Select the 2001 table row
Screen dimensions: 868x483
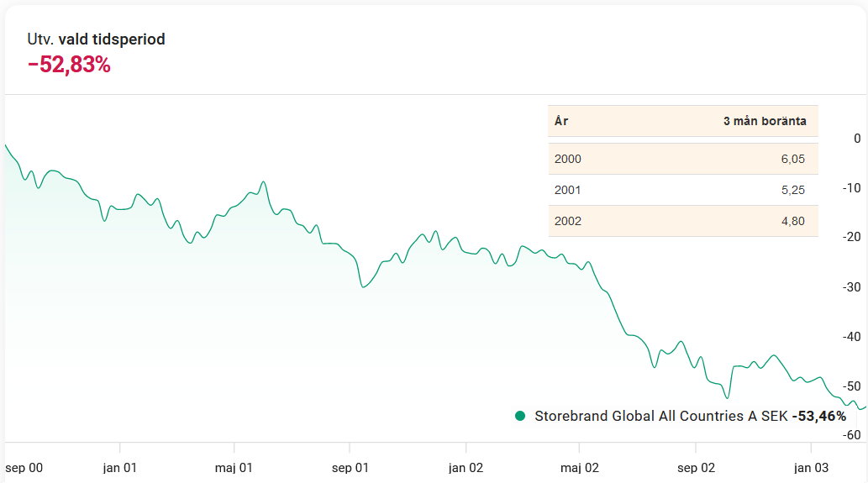[x=682, y=190]
